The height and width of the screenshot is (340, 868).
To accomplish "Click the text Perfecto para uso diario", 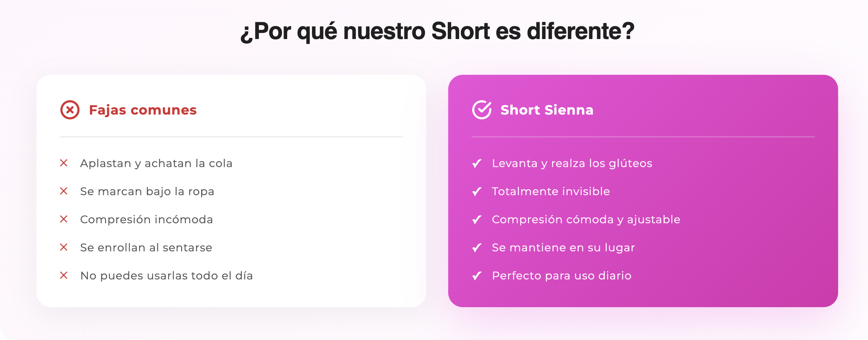I will click(561, 276).
